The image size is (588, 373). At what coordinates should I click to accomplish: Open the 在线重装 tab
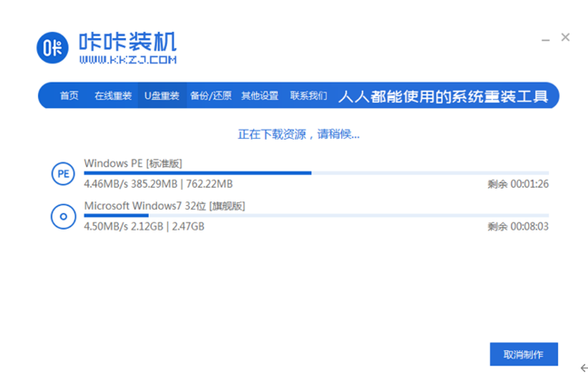(113, 96)
